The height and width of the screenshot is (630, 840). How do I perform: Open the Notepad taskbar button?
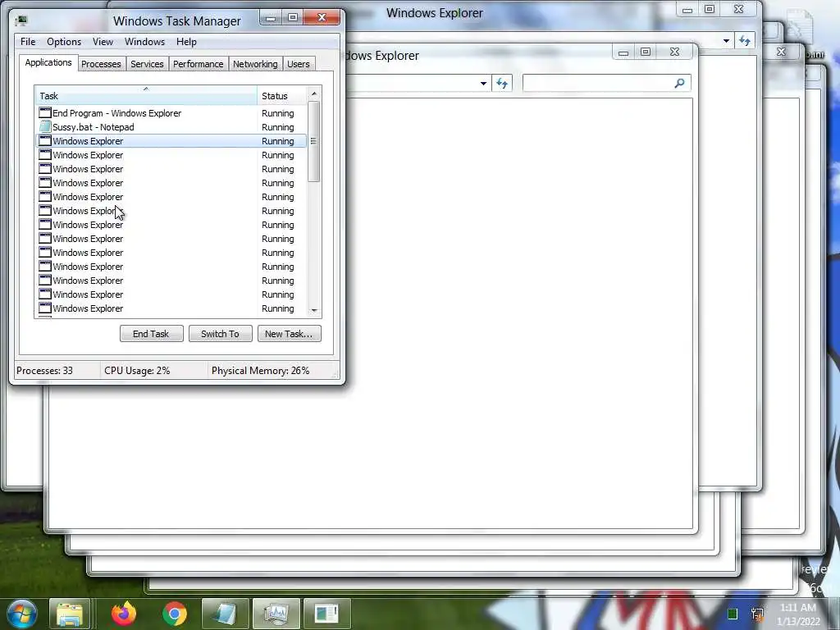225,614
